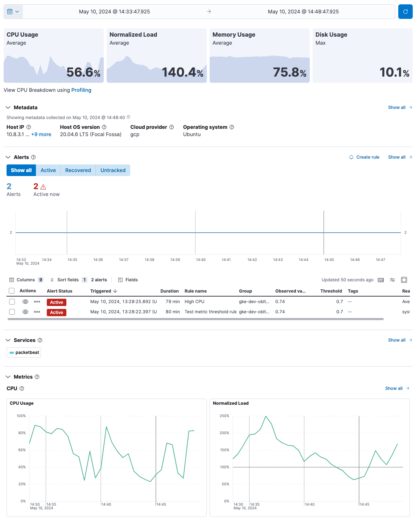Click the Normalized Load 140.4% tile
The height and width of the screenshot is (522, 420).
[x=157, y=56]
